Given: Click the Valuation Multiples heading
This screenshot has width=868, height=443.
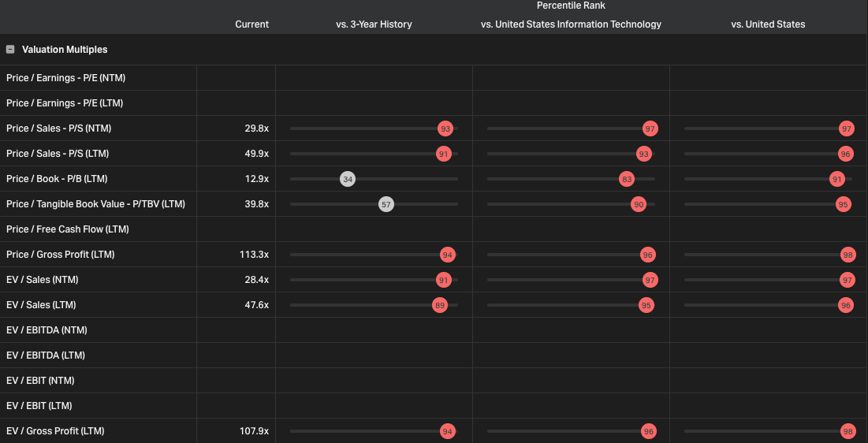Looking at the screenshot, I should (65, 50).
